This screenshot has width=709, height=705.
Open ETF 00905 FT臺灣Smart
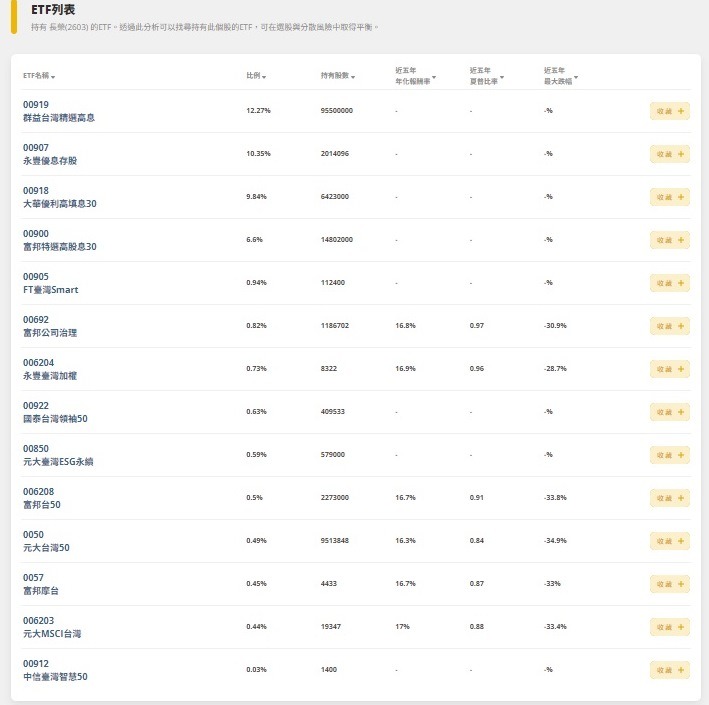(x=51, y=283)
